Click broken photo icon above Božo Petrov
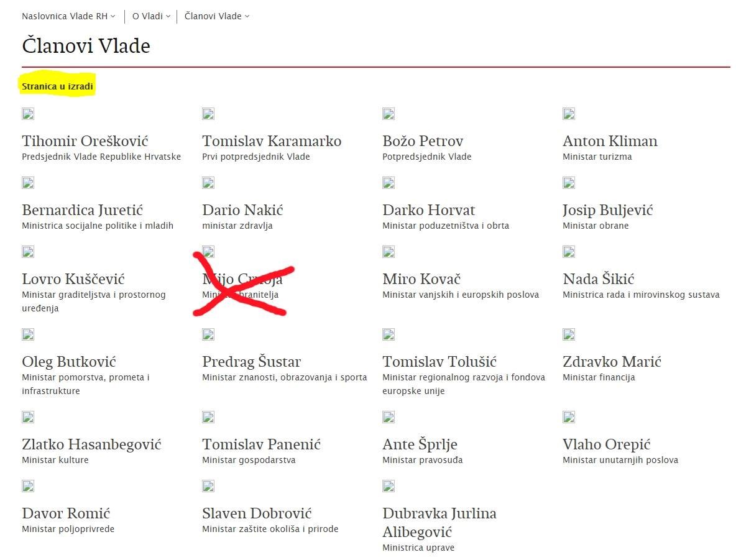The height and width of the screenshot is (560, 736). (389, 114)
